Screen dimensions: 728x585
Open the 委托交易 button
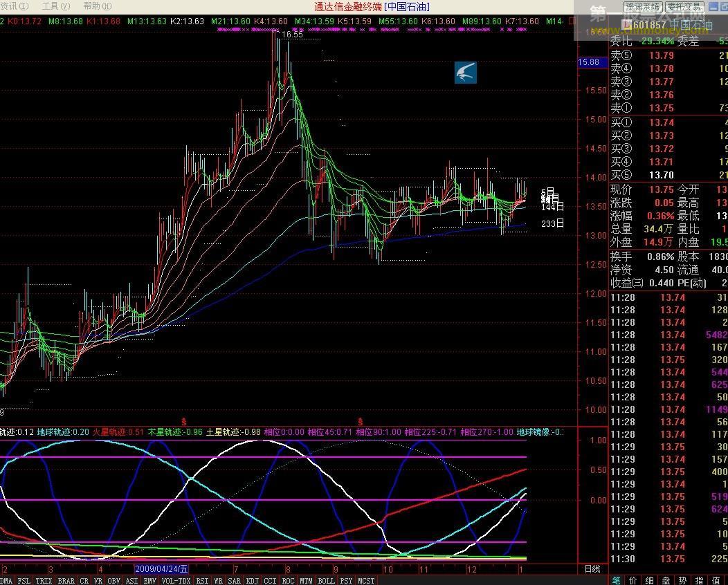click(x=685, y=6)
